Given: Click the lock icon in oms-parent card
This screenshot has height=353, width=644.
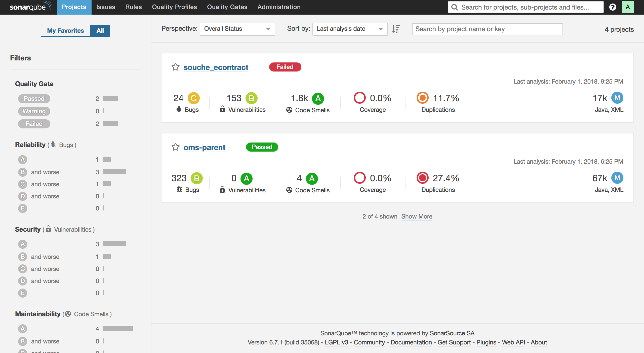Looking at the screenshot, I should click(222, 189).
